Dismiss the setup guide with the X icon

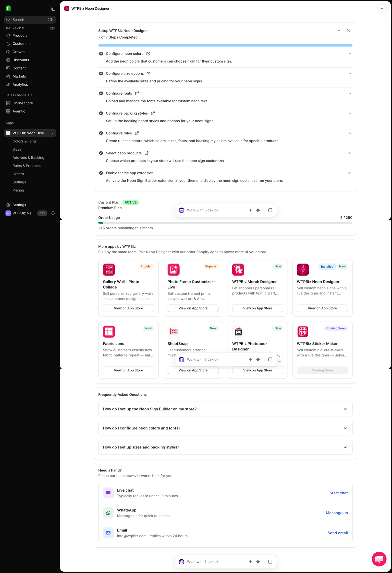tap(348, 31)
